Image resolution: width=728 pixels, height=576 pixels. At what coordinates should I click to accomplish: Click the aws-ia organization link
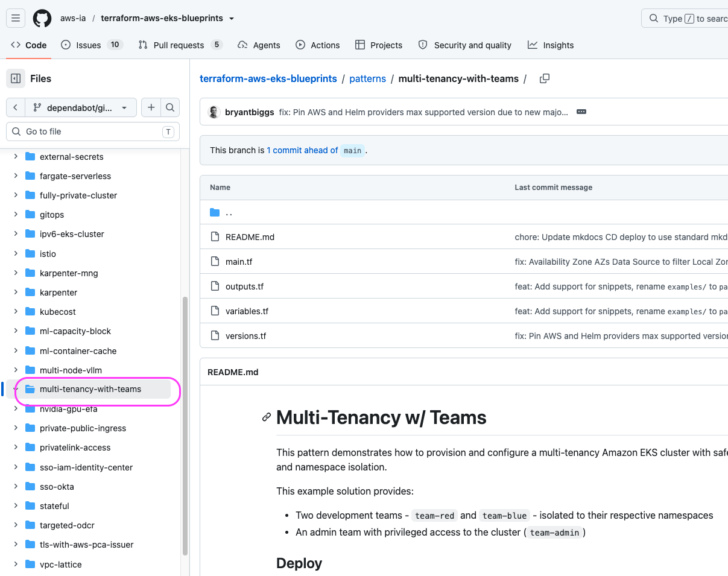coord(72,18)
